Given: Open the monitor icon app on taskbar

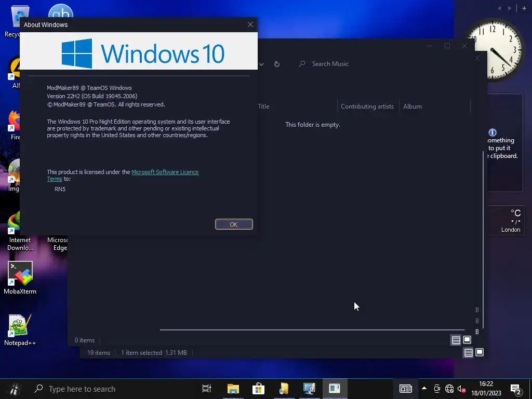Looking at the screenshot, I should (309, 389).
